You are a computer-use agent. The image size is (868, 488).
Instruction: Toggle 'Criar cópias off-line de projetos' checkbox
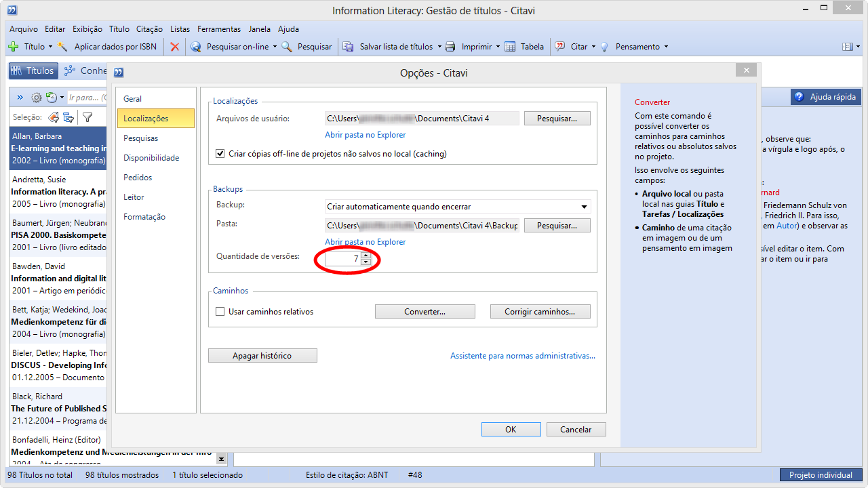point(220,154)
